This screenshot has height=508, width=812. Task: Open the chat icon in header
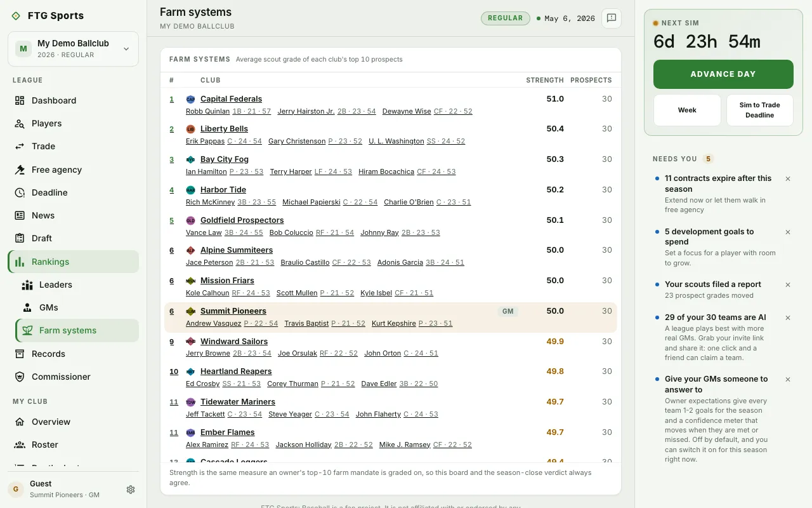pyautogui.click(x=612, y=18)
